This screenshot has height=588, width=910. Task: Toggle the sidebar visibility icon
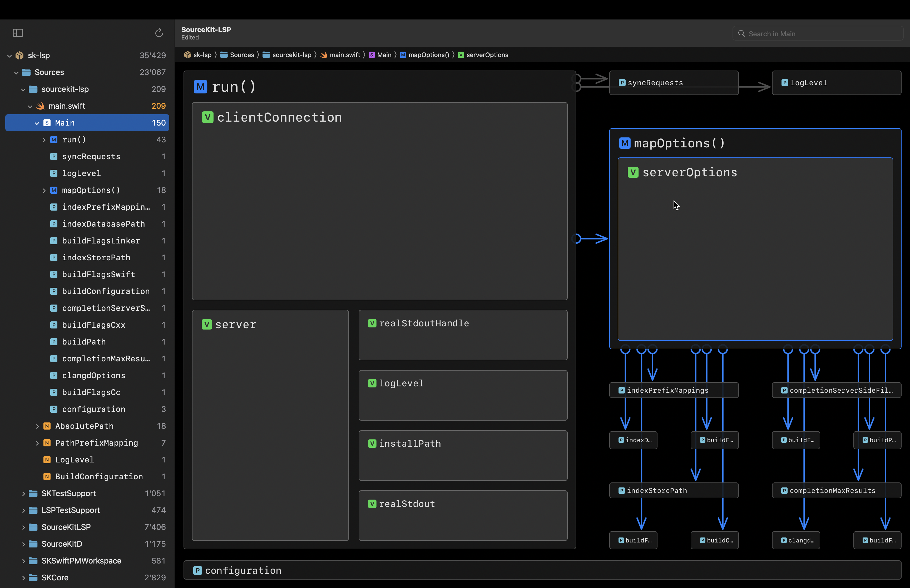[18, 33]
